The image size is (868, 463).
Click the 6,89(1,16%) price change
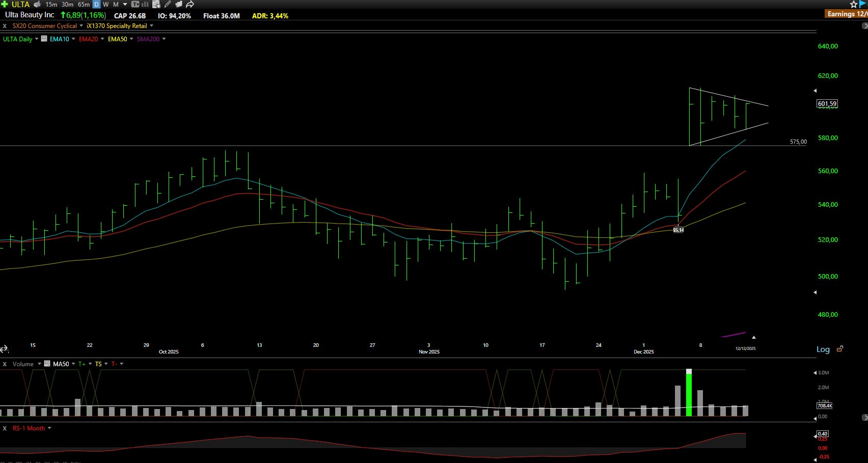tap(84, 15)
